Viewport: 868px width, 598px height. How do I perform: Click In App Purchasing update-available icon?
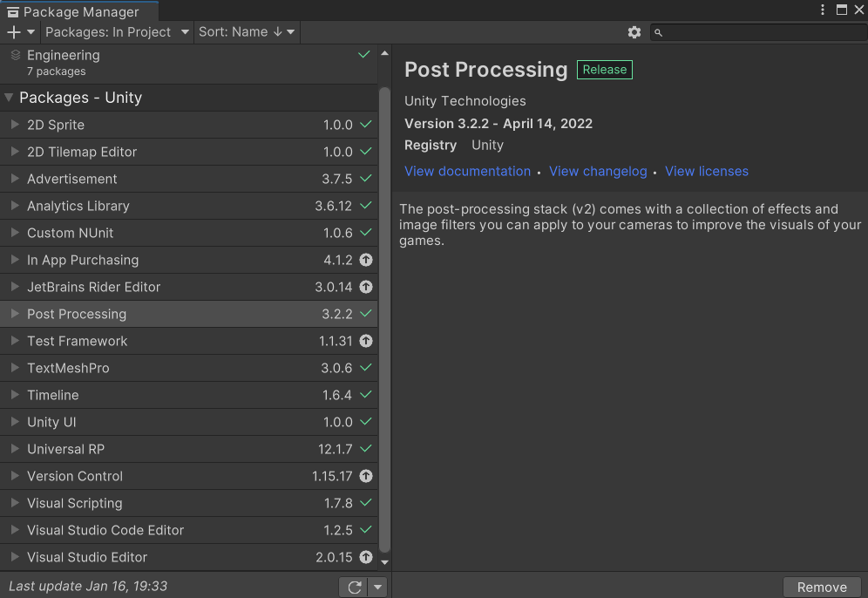[x=366, y=260]
